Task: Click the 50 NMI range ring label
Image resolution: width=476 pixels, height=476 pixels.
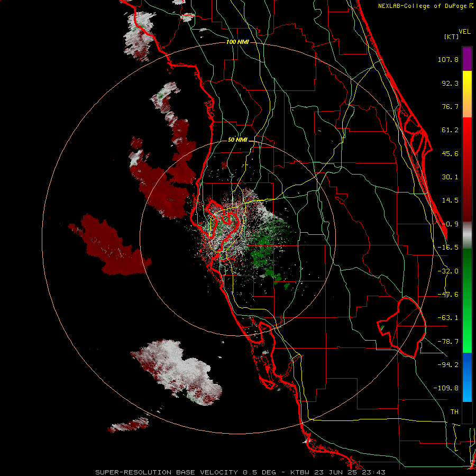Action: (237, 140)
